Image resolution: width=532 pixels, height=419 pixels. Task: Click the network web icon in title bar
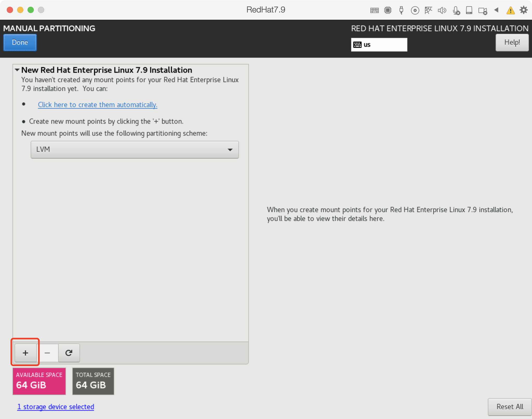point(428,10)
